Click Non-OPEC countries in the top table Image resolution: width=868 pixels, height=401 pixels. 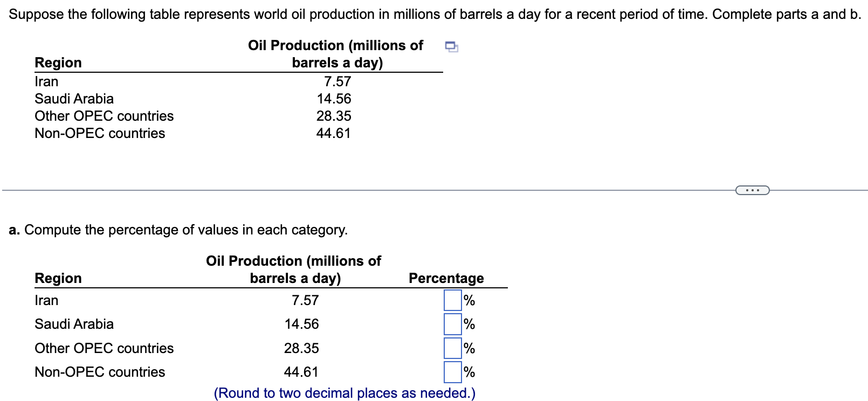100,133
